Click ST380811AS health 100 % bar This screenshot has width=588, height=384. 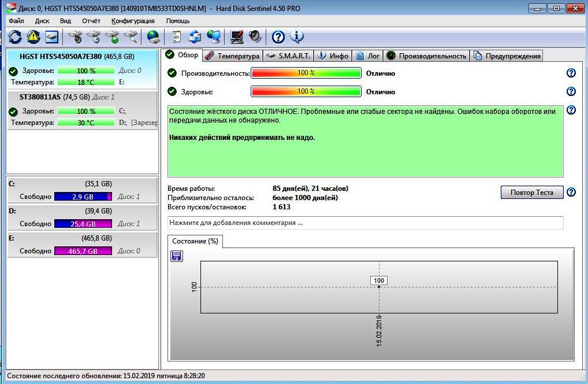click(86, 111)
